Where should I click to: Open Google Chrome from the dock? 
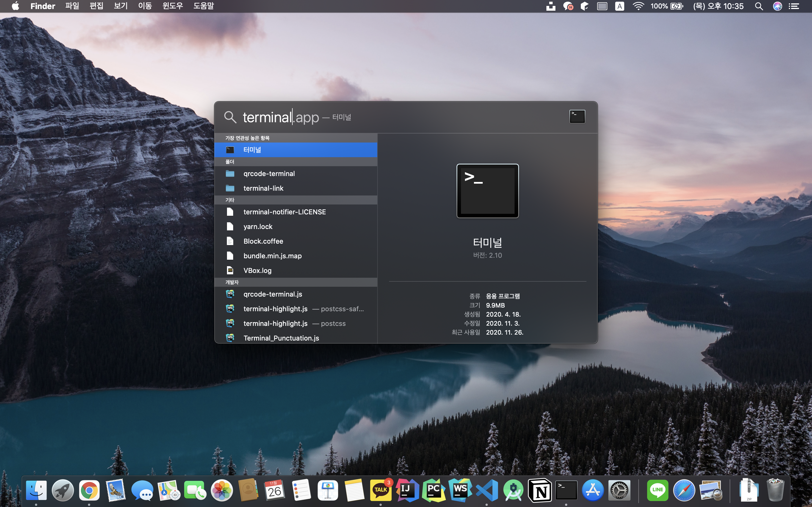pos(89,490)
